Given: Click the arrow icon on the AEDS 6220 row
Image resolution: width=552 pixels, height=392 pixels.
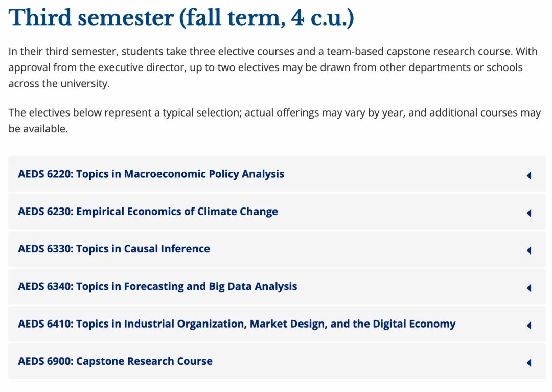Looking at the screenshot, I should click(x=529, y=175).
